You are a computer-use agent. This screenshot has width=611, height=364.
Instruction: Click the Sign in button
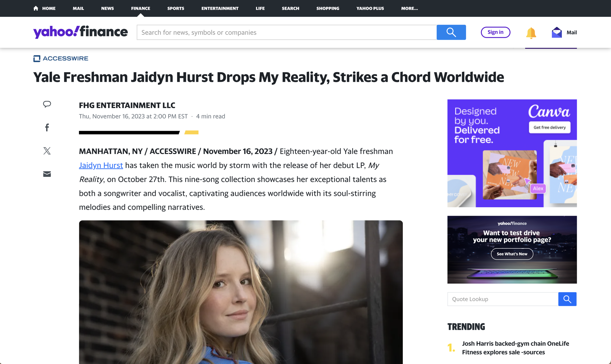tap(495, 32)
